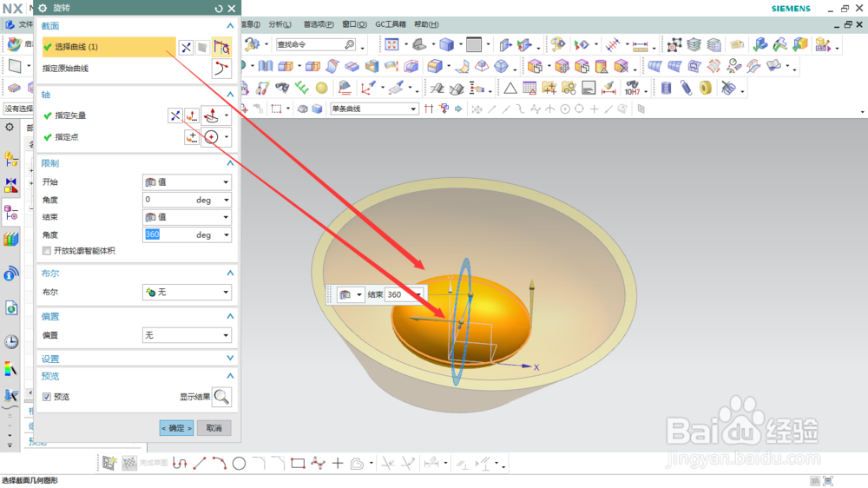Click the Select Curve (1) row
Viewport: 868px width, 488px height.
[108, 47]
